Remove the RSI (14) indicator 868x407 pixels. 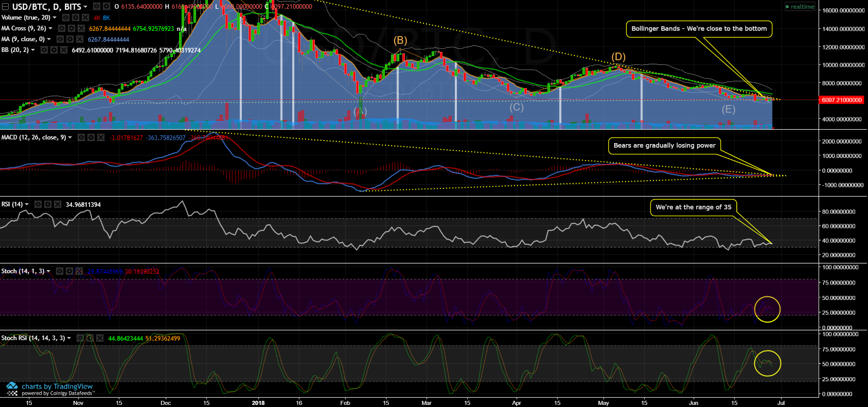pos(58,204)
